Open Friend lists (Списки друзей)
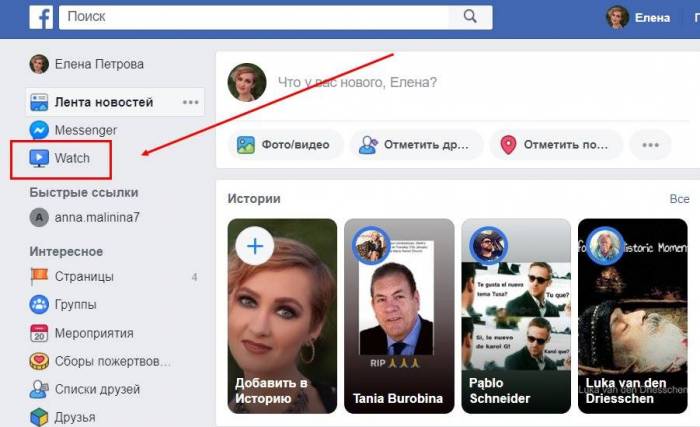 pos(96,389)
